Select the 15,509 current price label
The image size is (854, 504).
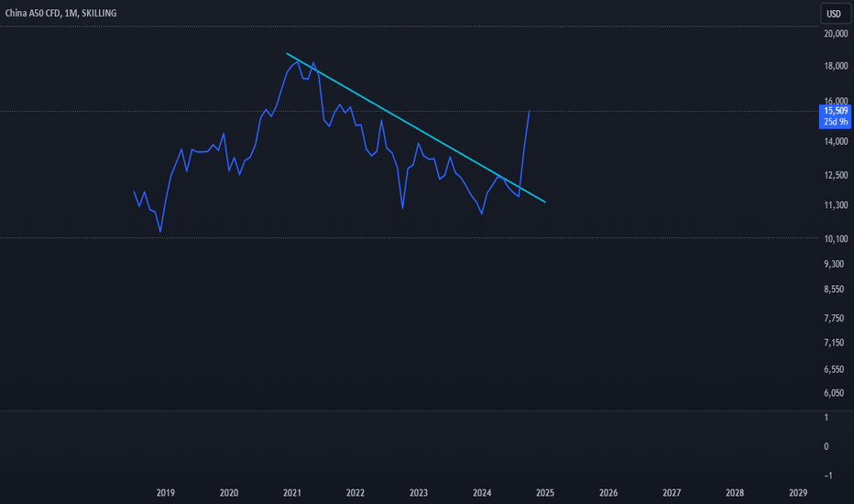coord(836,111)
